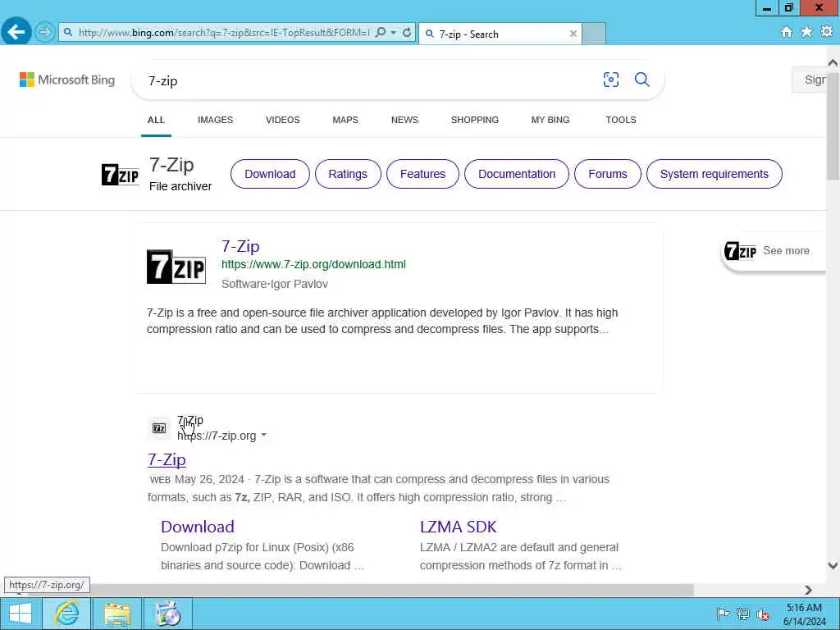The height and width of the screenshot is (630, 840).
Task: Click the 7z favicon in second result
Action: pos(159,428)
